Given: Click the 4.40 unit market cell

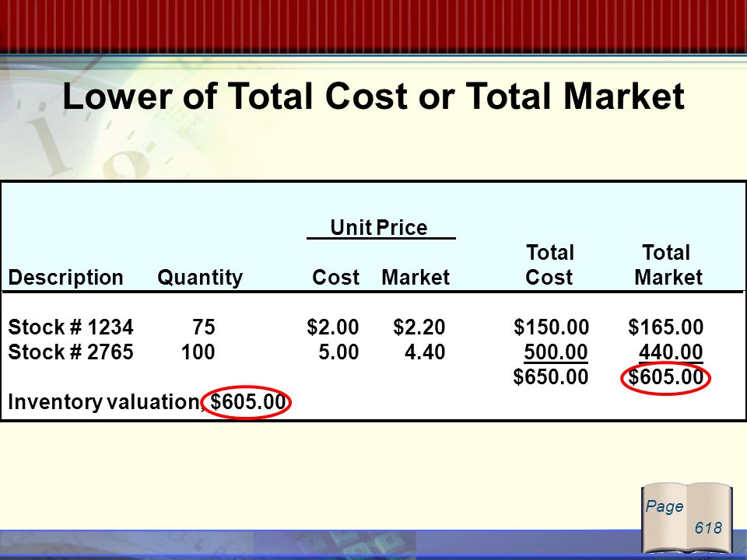Looking at the screenshot, I should click(x=425, y=352).
